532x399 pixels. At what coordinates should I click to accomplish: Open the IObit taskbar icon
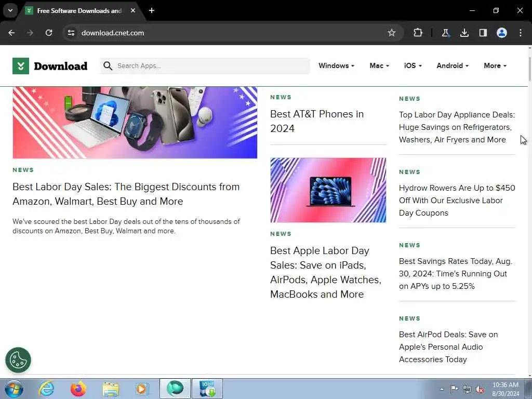(207, 389)
